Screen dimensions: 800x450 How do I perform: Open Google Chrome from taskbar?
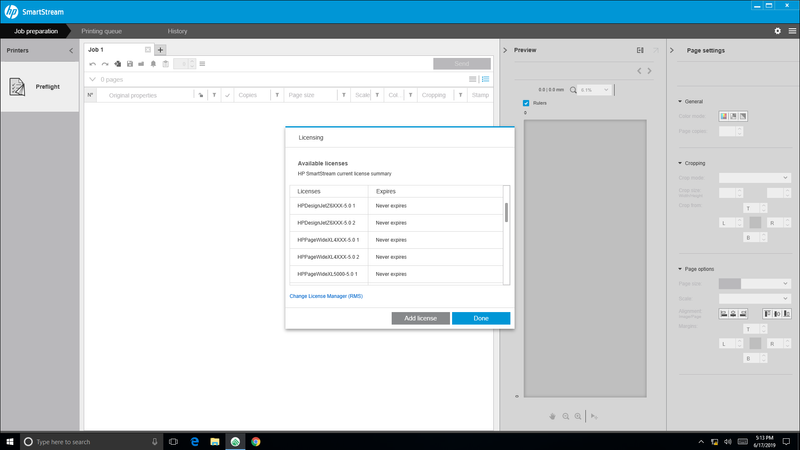coord(256,441)
